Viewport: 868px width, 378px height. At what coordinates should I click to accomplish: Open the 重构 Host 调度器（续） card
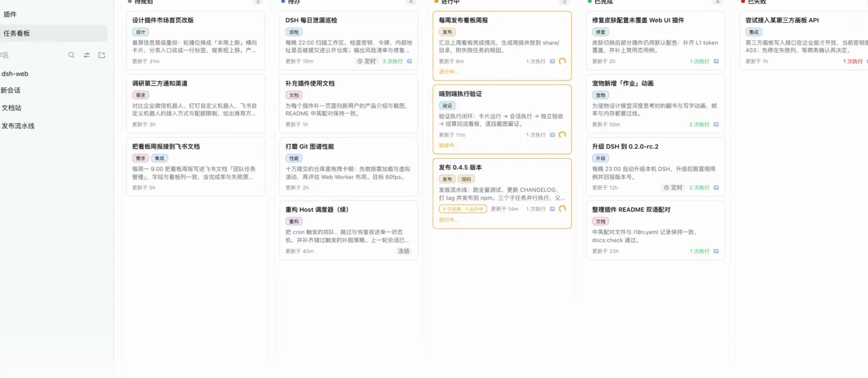(349, 230)
